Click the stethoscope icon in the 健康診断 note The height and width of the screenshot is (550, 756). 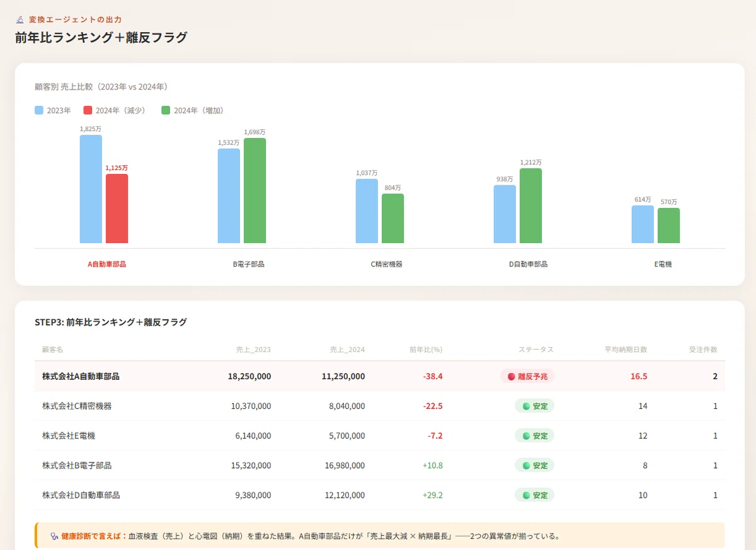[x=54, y=537]
